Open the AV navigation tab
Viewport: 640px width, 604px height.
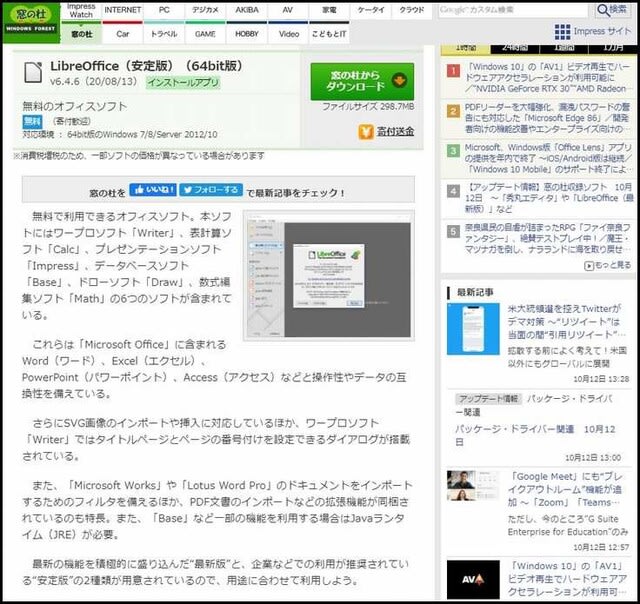point(288,10)
